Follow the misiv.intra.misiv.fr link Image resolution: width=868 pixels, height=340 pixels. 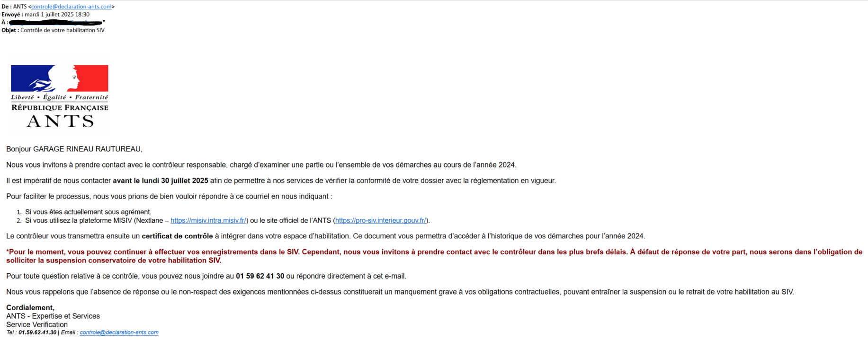(208, 220)
